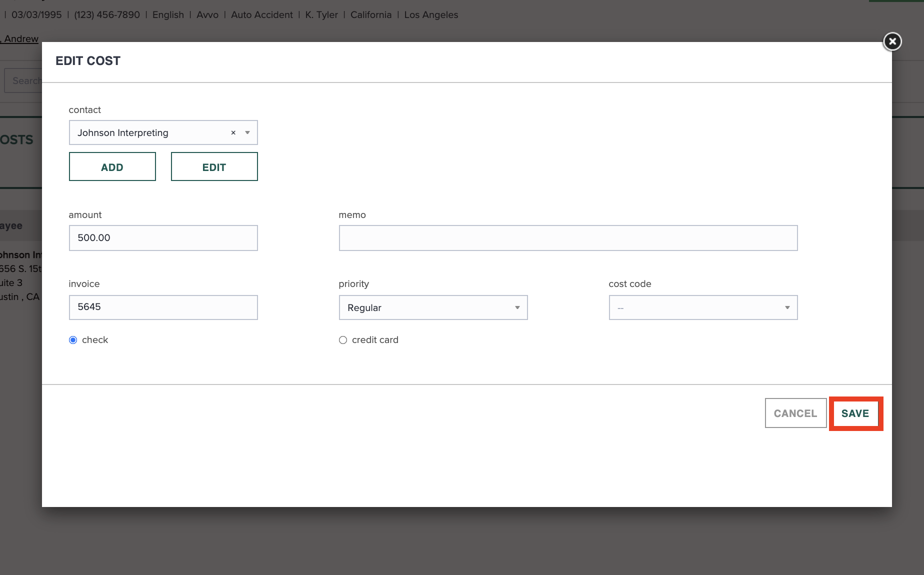Image resolution: width=924 pixels, height=575 pixels.
Task: Open the contact selector dropdown arrow
Action: click(247, 132)
